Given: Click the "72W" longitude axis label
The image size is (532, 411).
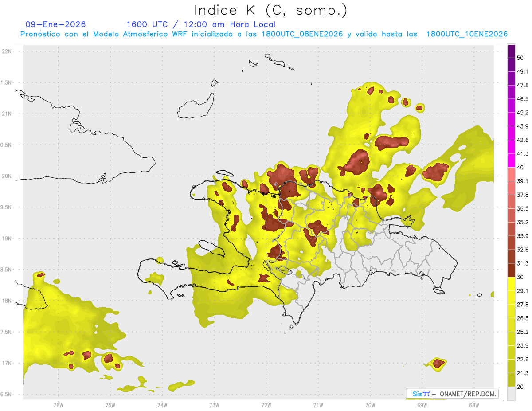Looking at the screenshot, I should (266, 404).
